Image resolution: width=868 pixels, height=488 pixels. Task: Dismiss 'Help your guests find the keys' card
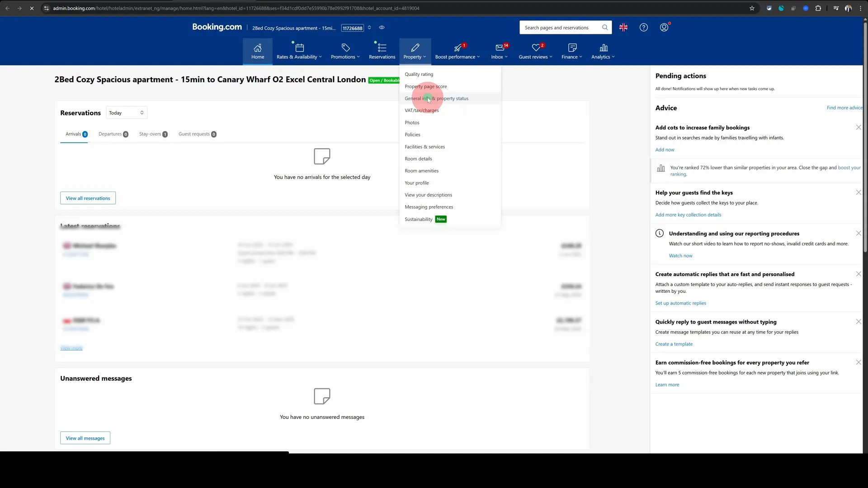coord(859,192)
